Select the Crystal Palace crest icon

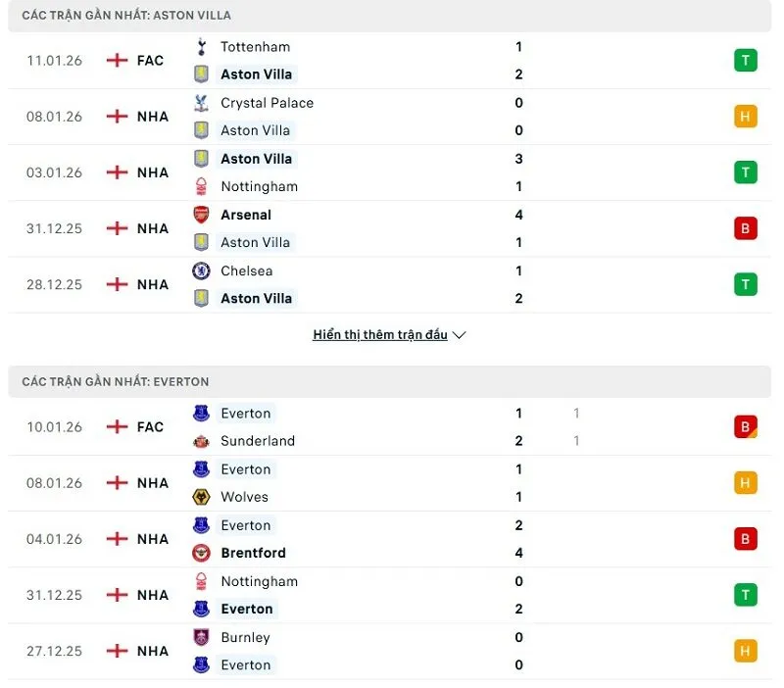click(x=201, y=102)
